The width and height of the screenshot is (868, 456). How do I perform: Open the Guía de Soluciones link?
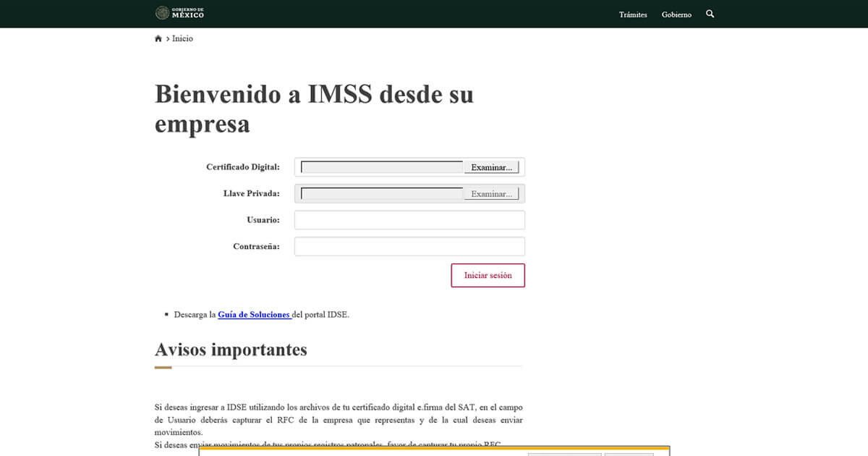[x=253, y=315]
